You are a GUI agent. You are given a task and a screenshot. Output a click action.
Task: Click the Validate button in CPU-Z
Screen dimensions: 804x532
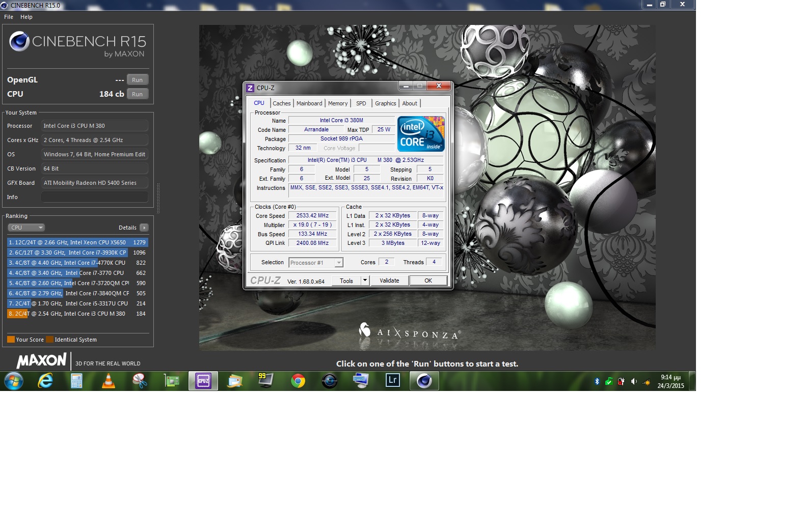390,281
